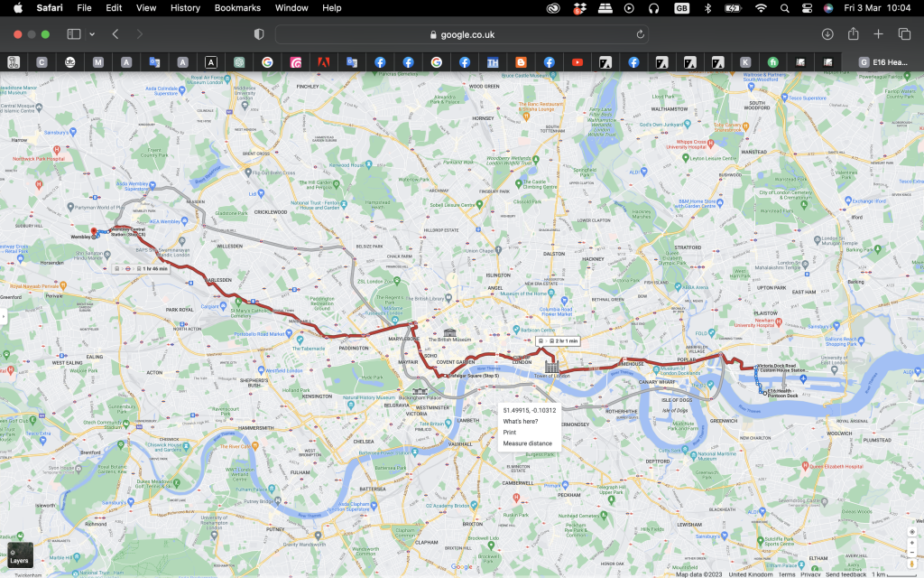Open the View menu

click(x=146, y=7)
